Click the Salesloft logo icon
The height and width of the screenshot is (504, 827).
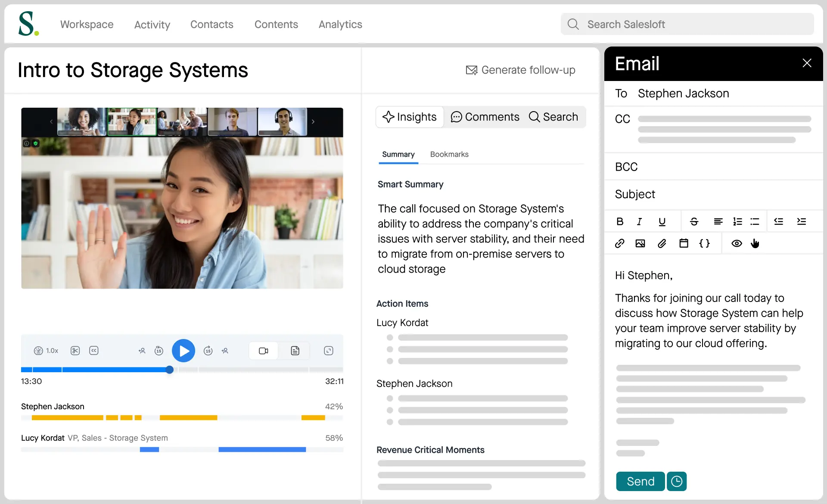click(28, 24)
